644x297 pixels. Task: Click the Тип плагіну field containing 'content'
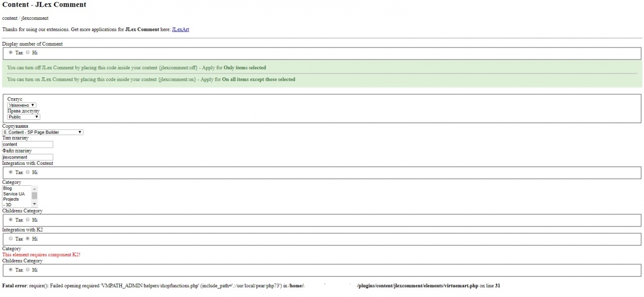pos(27,144)
